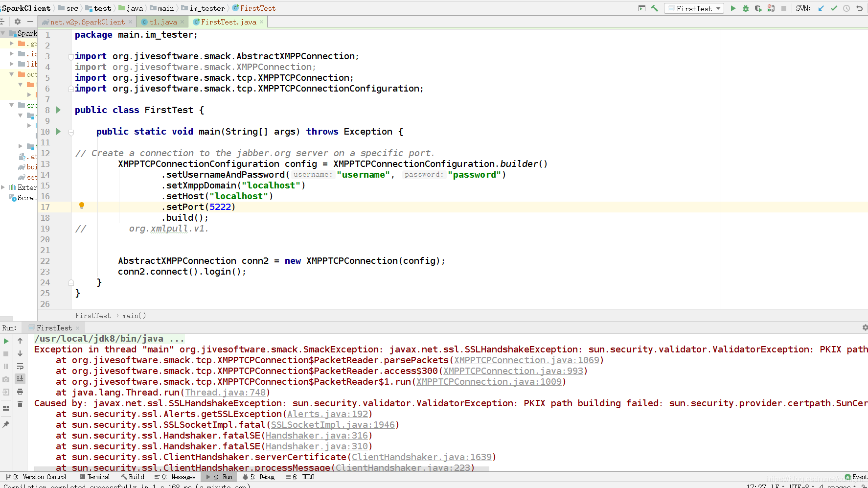
Task: Start debugging with the bug icon
Action: coord(746,8)
